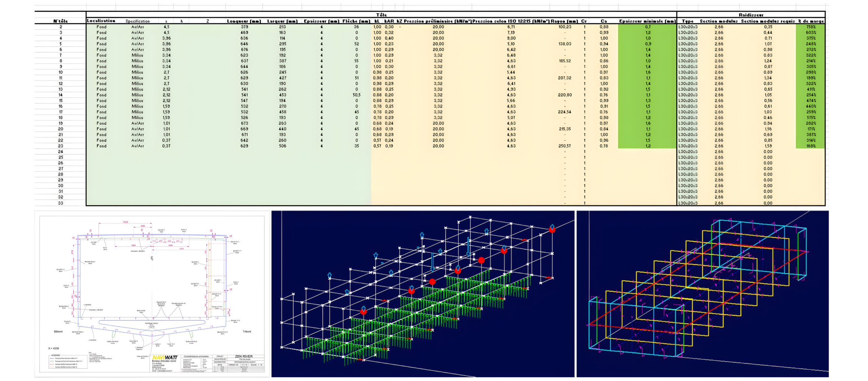Select the Longueur (mm) header

(x=244, y=21)
